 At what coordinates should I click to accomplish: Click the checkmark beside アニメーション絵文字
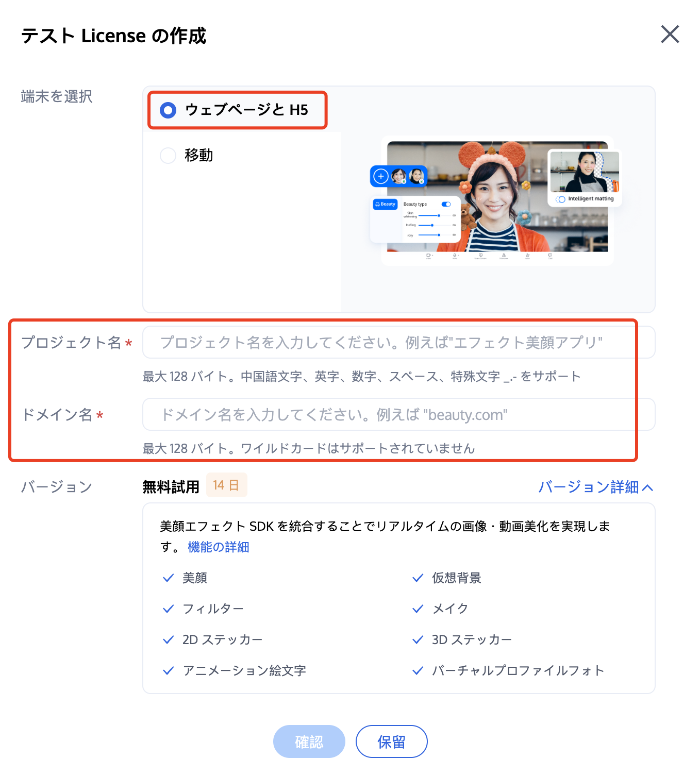[x=168, y=670]
